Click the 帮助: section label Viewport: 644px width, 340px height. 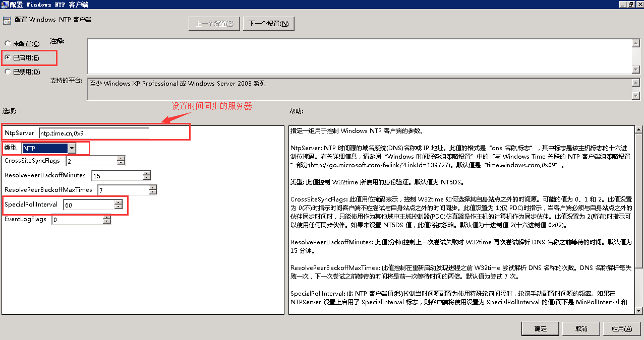[296, 111]
